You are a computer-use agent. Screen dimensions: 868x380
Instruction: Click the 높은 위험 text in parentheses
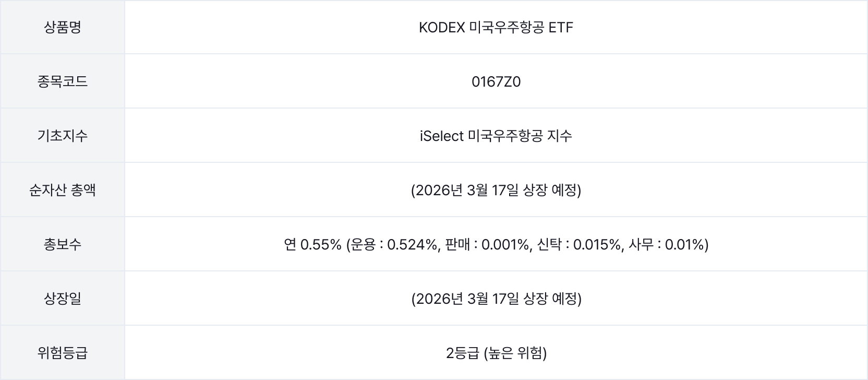click(515, 353)
